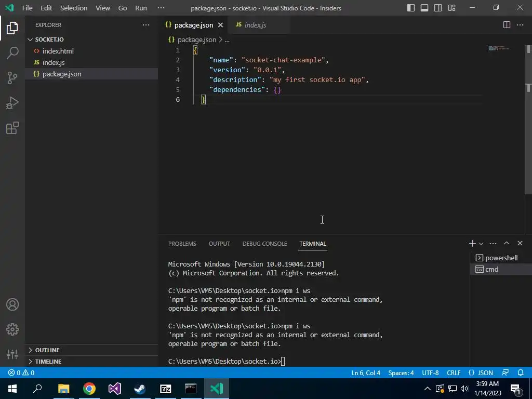Open notifications bell in status bar

[521, 373]
